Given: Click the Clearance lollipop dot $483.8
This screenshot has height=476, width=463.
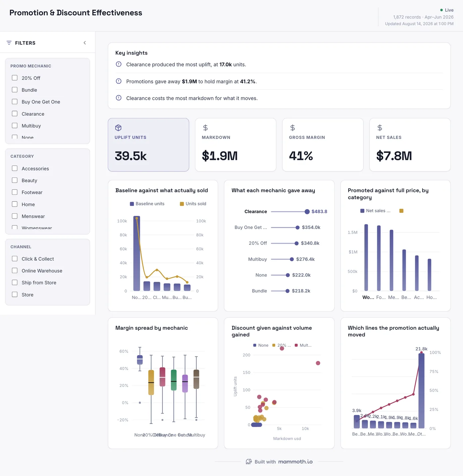Looking at the screenshot, I should coord(307,212).
